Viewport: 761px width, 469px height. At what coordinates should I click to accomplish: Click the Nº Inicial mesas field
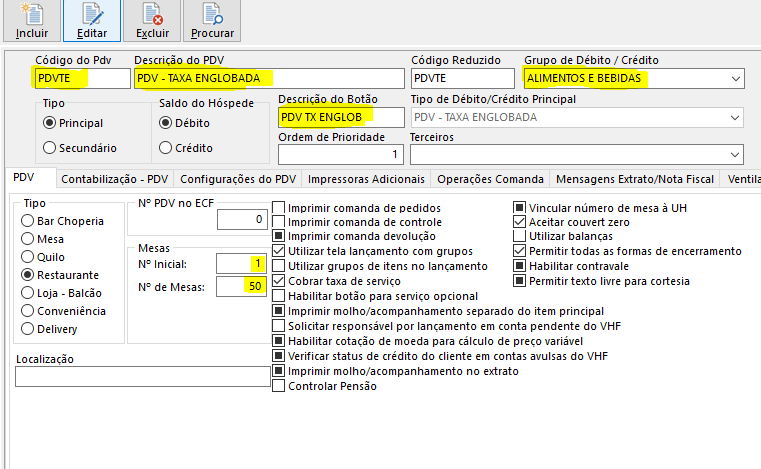coord(241,264)
